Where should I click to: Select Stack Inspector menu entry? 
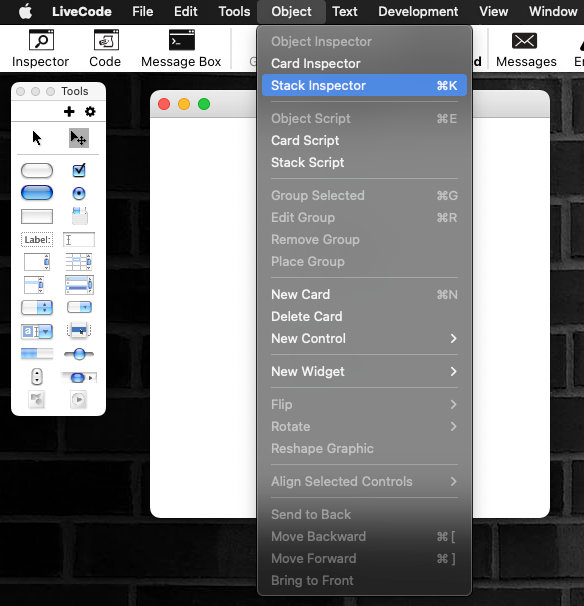pyautogui.click(x=364, y=85)
